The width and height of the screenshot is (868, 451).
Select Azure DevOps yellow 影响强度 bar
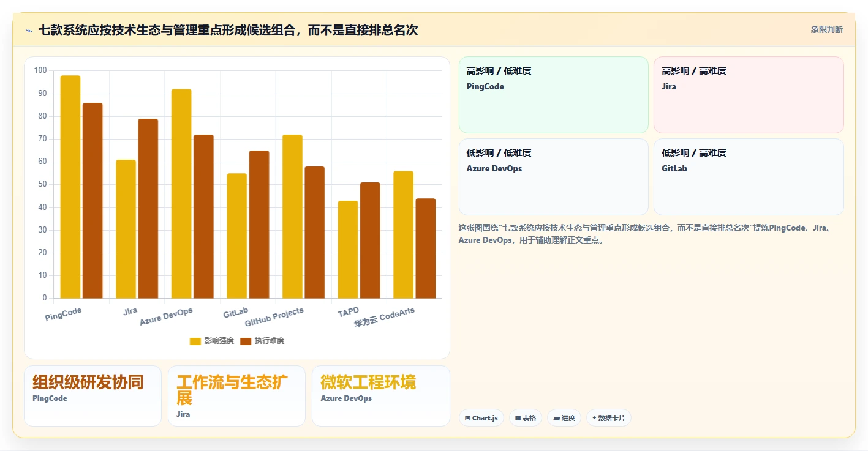pos(181,193)
